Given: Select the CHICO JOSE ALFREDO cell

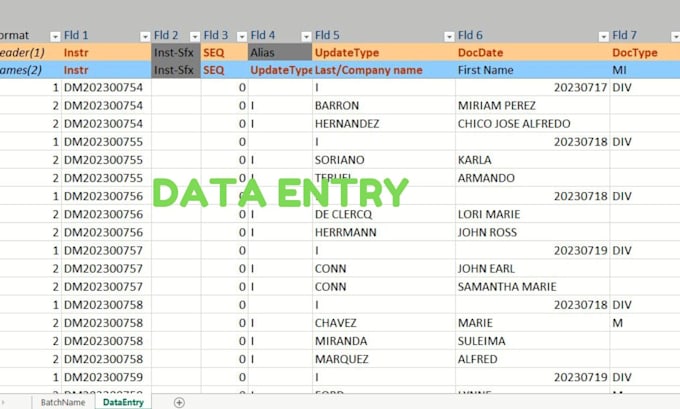Looking at the screenshot, I should coord(532,124).
